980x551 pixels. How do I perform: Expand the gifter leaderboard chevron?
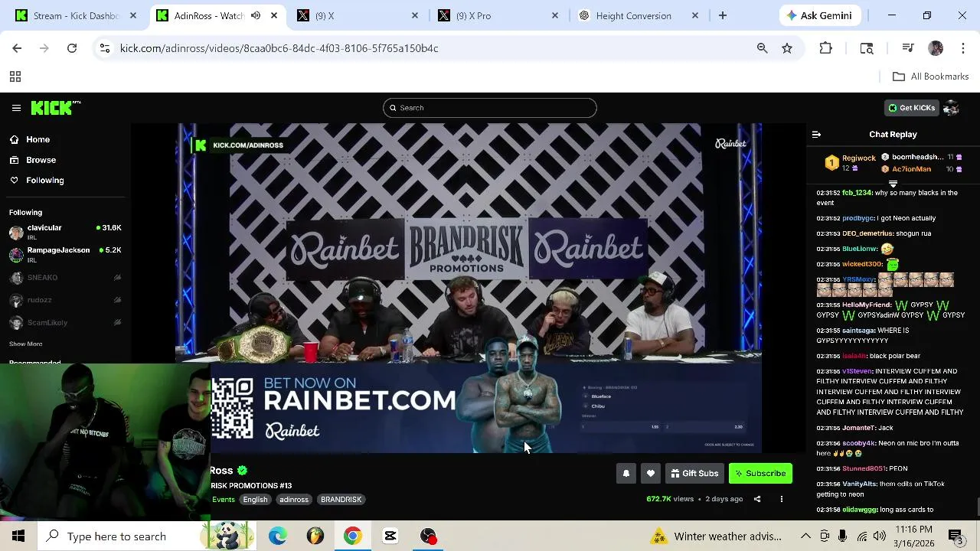pyautogui.click(x=893, y=184)
